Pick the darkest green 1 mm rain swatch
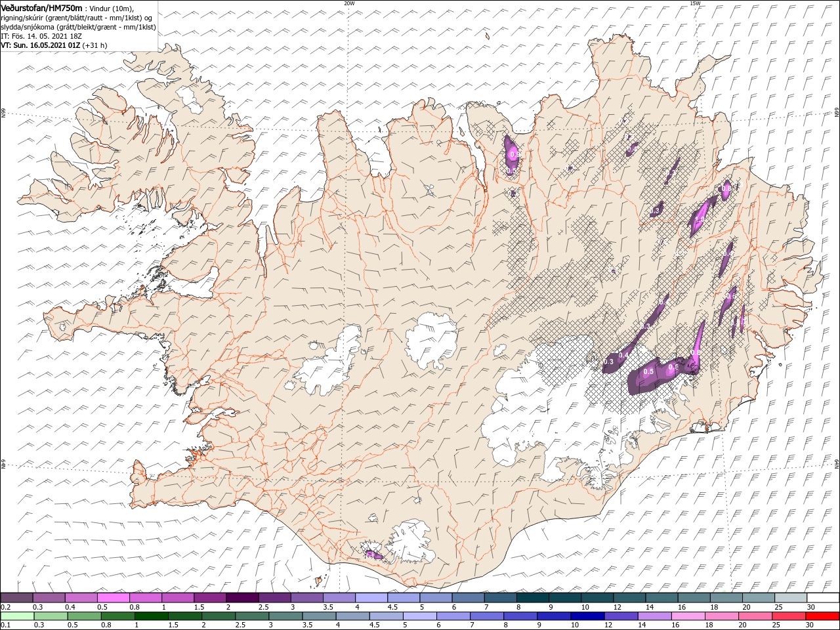Image resolution: width=840 pixels, height=630 pixels. click(x=152, y=616)
